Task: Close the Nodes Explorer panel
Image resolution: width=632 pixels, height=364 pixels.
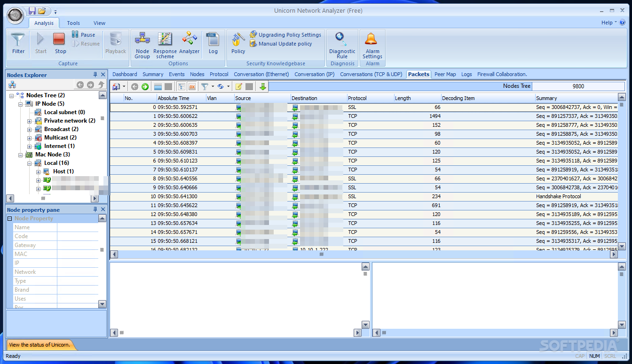Action: 103,75
